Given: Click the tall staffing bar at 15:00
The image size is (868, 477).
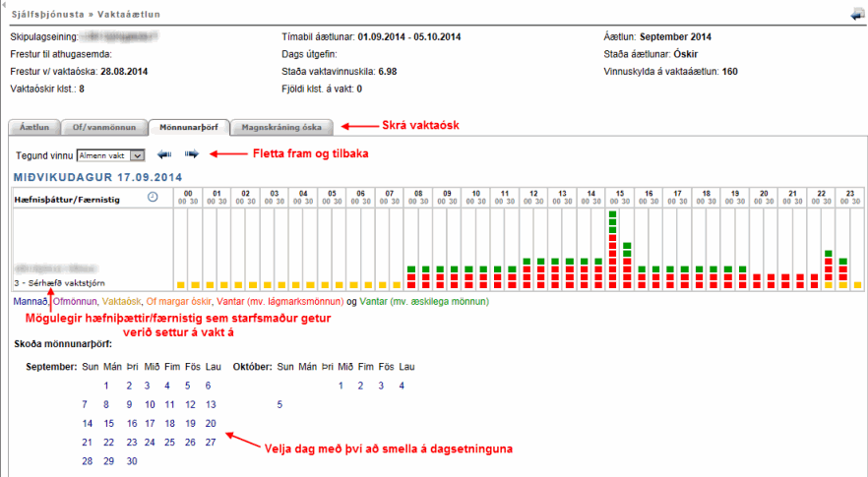Looking at the screenshot, I should point(613,250).
